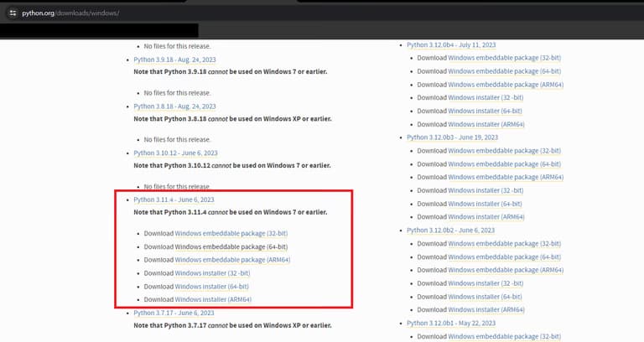
Task: Open the Python 3.9.18 - Aug. 24, 2023 link
Action: [x=174, y=60]
